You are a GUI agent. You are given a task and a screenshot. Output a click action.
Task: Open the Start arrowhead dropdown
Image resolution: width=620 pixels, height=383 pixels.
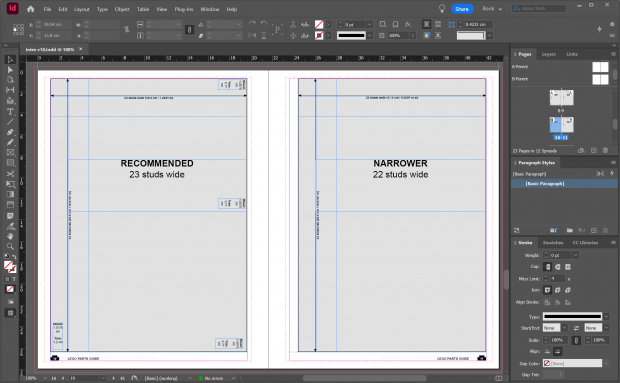click(565, 328)
